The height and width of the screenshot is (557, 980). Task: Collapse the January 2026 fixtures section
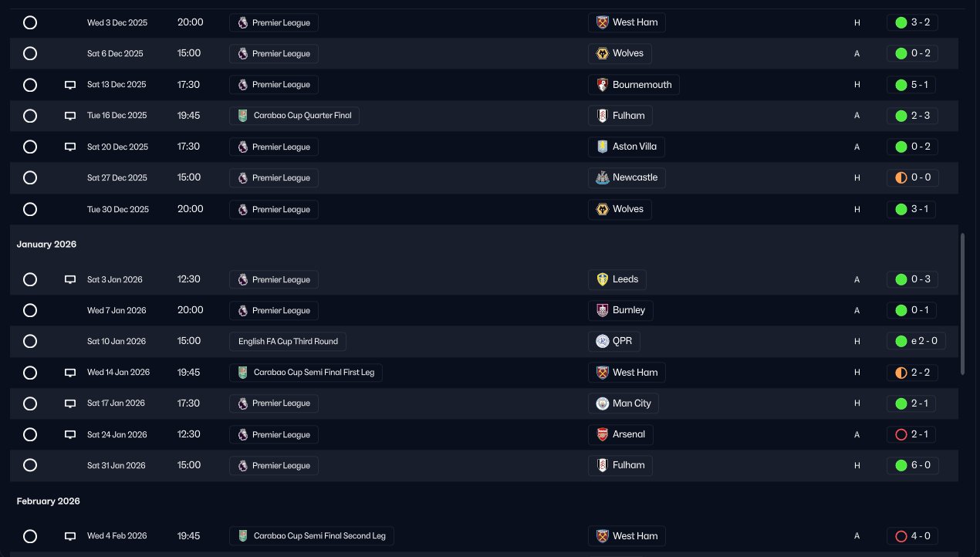click(x=47, y=245)
